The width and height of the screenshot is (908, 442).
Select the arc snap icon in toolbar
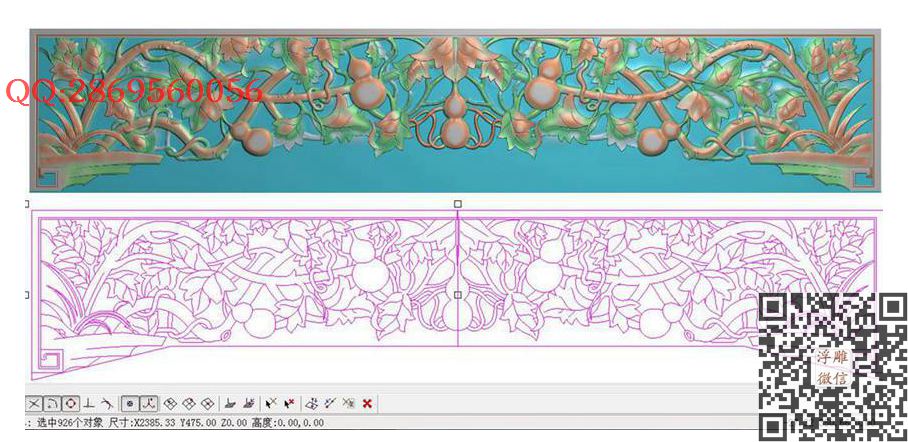pos(51,403)
